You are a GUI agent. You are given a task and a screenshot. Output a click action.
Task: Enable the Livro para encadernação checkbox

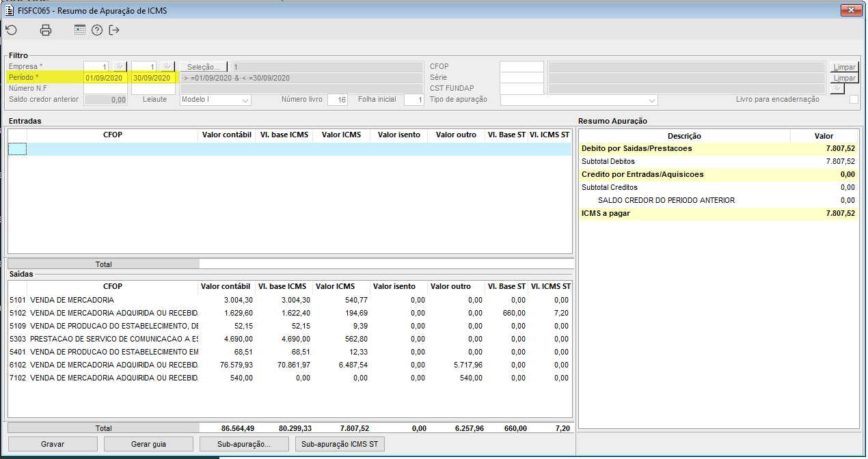click(854, 100)
